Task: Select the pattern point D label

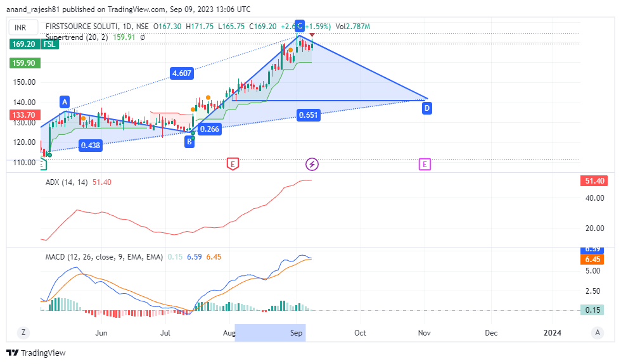Action: pos(426,108)
